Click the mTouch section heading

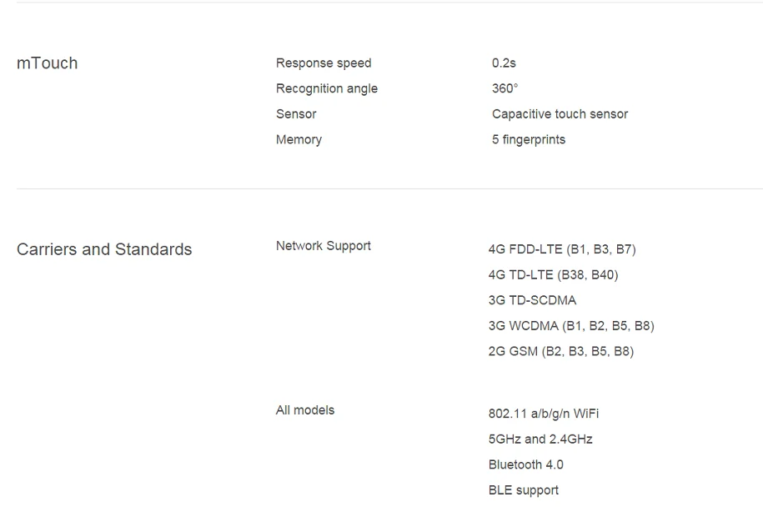click(48, 63)
